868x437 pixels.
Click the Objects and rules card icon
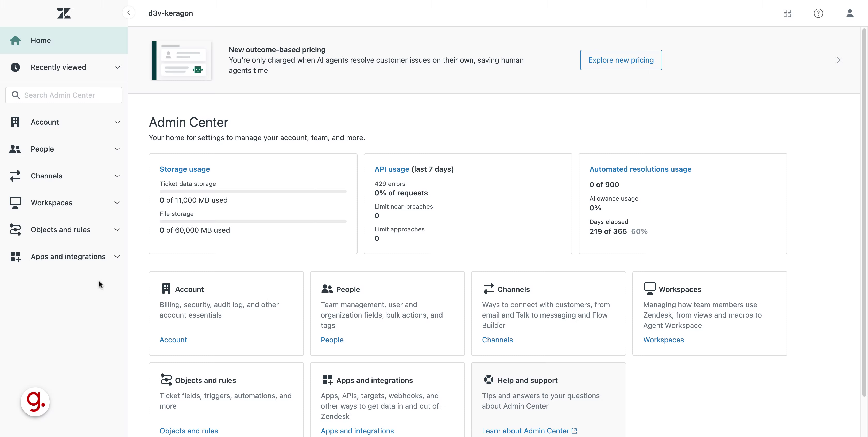tap(166, 380)
